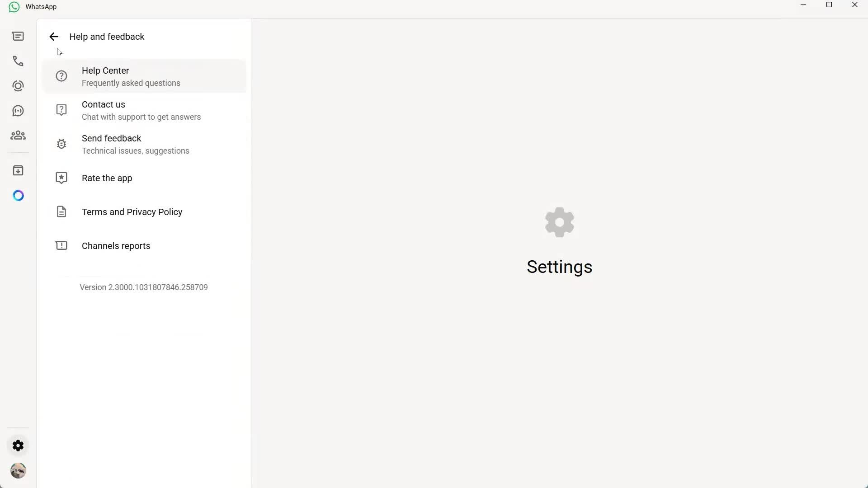The height and width of the screenshot is (488, 868).
Task: Open Channels reports
Action: [x=116, y=245]
